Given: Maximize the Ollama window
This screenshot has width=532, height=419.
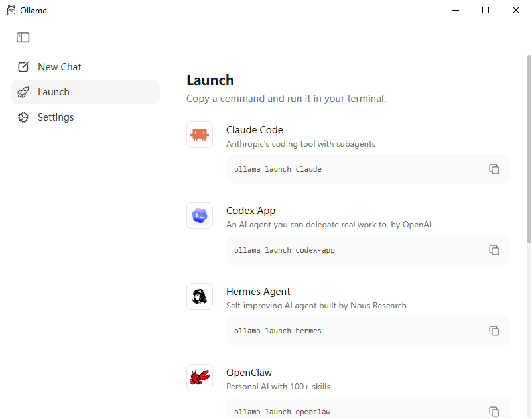Looking at the screenshot, I should point(486,10).
